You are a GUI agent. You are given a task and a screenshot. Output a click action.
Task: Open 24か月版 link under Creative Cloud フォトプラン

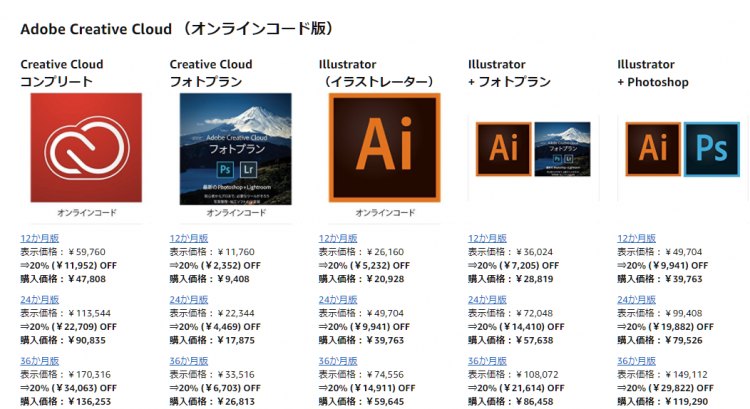coord(189,299)
